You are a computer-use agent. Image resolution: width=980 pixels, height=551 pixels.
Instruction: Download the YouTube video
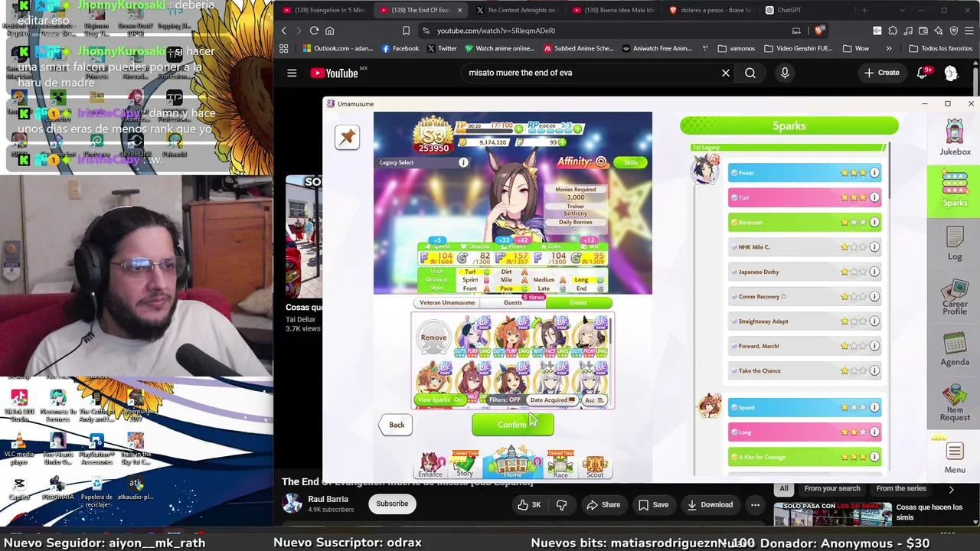710,504
